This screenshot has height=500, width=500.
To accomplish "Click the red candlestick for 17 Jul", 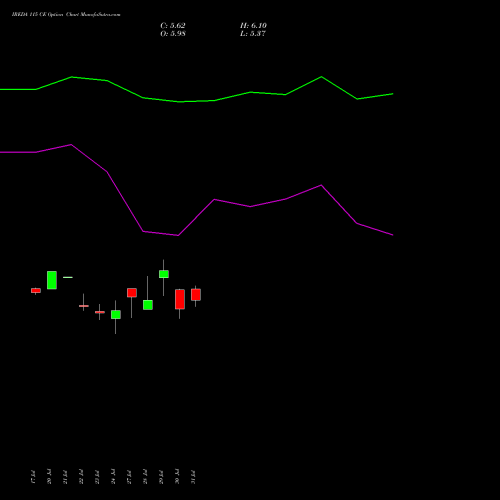I will (x=36, y=291).
